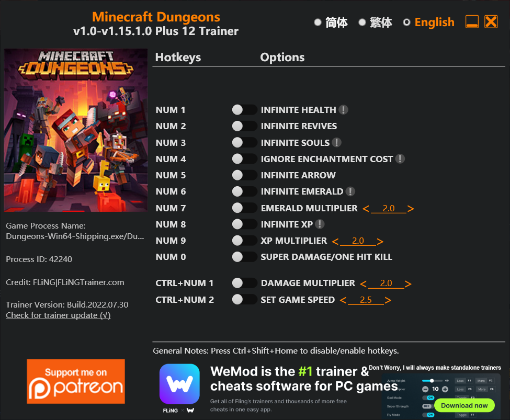Click the Download now button

[464, 405]
